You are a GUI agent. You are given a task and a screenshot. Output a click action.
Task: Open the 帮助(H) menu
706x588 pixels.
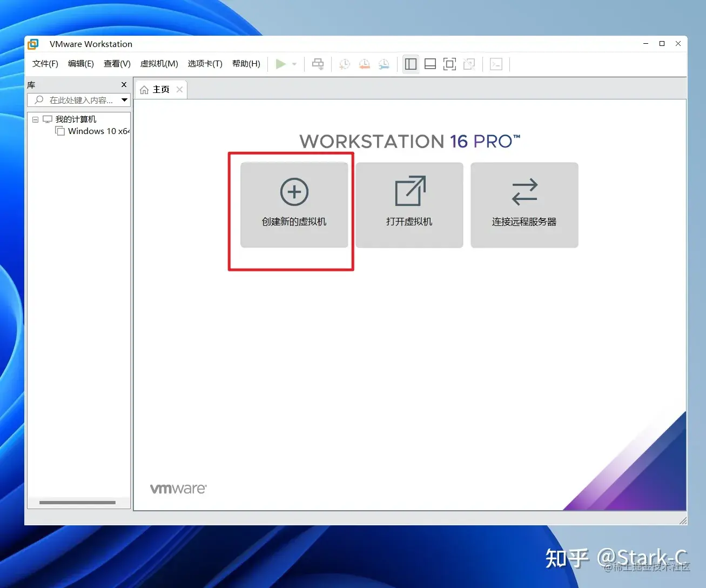246,64
